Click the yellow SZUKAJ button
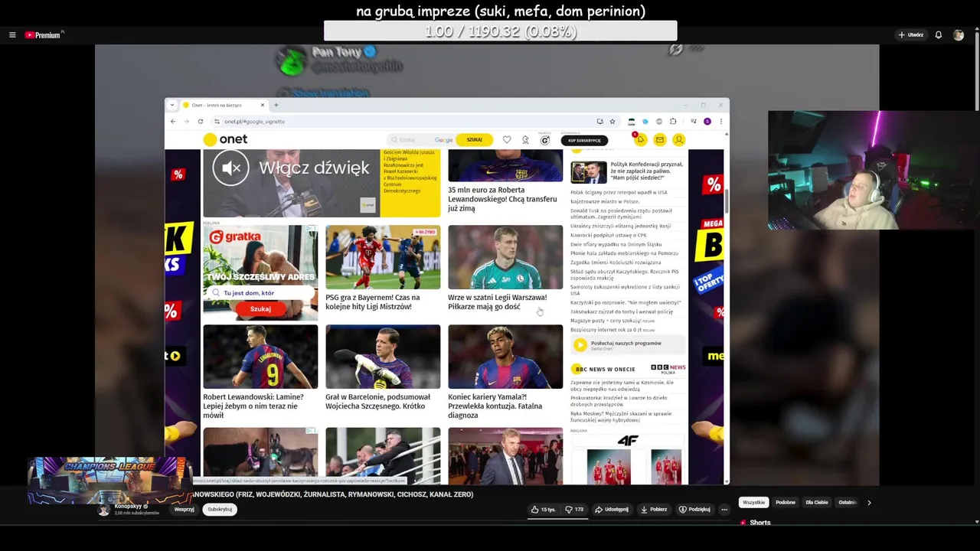The width and height of the screenshot is (980, 551). pyautogui.click(x=475, y=139)
